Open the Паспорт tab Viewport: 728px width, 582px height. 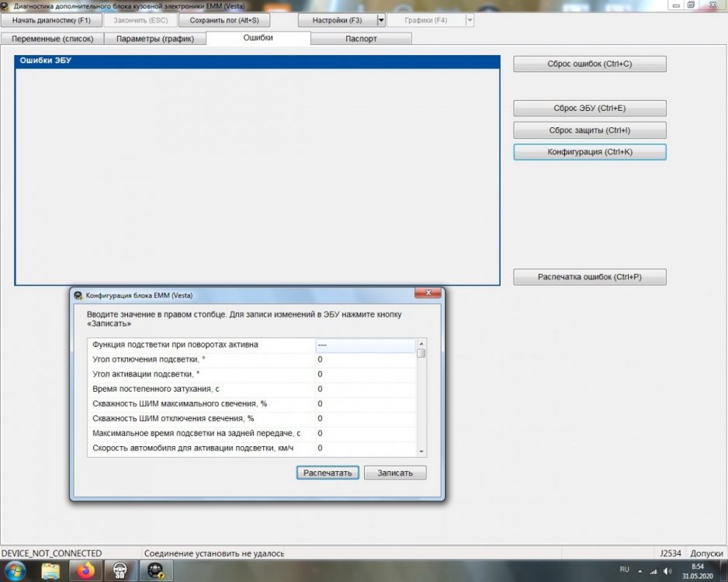(x=361, y=39)
